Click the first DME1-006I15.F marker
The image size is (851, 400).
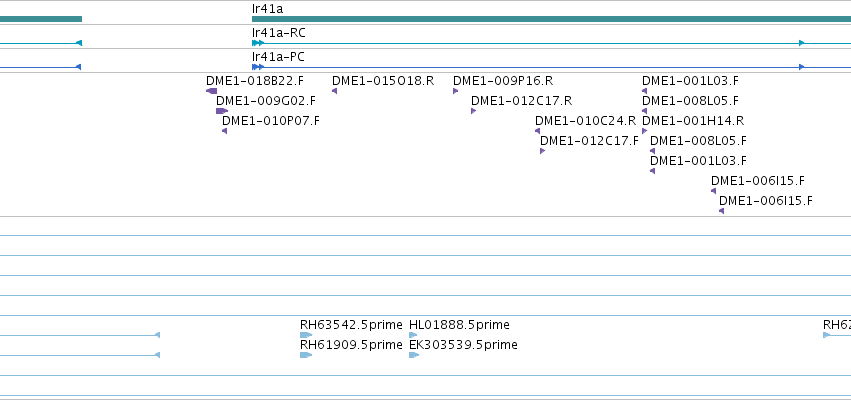click(x=713, y=191)
